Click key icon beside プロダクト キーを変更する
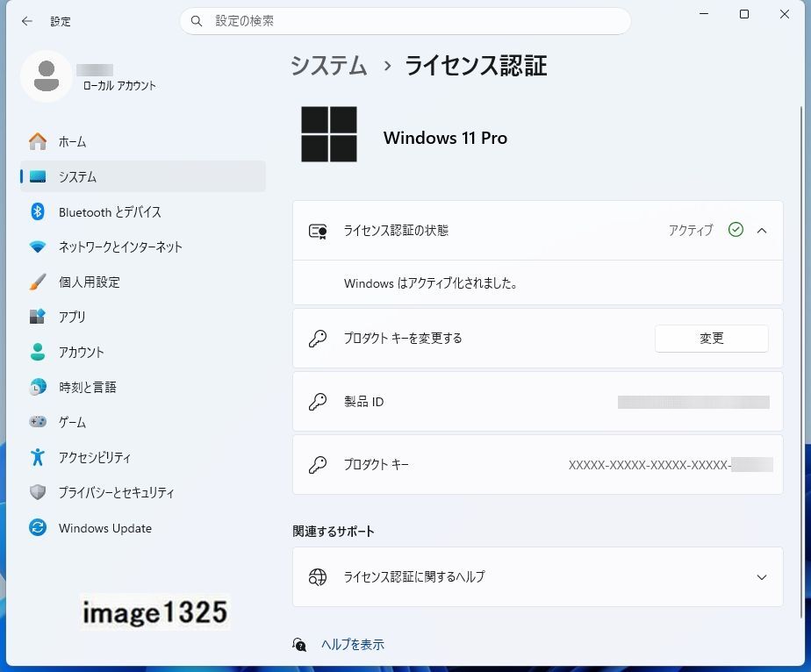The image size is (811, 672). pos(318,339)
